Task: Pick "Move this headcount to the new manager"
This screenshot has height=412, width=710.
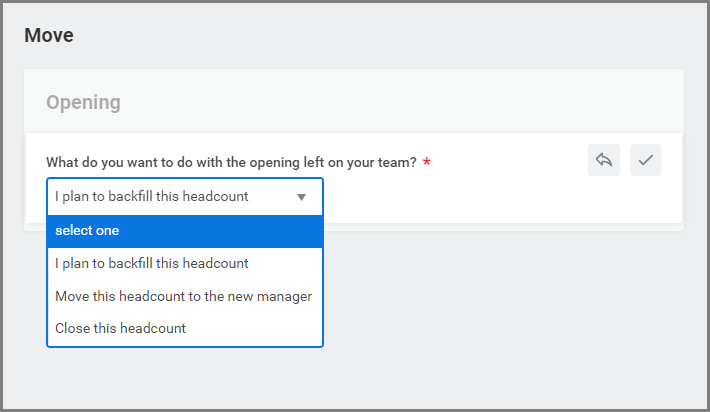Action: (x=183, y=296)
